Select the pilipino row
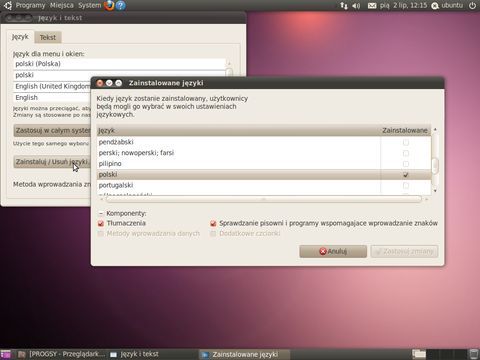 (264, 164)
